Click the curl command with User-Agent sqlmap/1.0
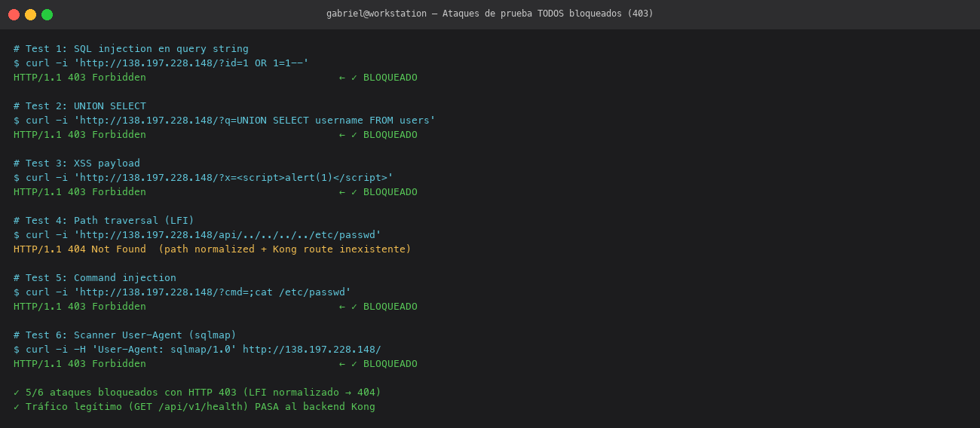 pyautogui.click(x=198, y=350)
